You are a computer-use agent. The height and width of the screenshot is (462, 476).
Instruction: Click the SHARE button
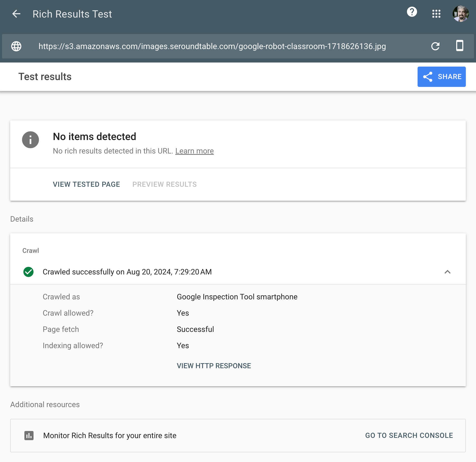click(x=441, y=77)
